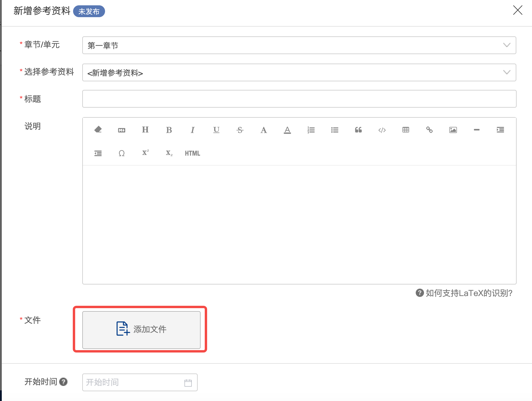Screen dimensions: 532x401
Task: Click the 添加文件 button
Action: click(141, 330)
